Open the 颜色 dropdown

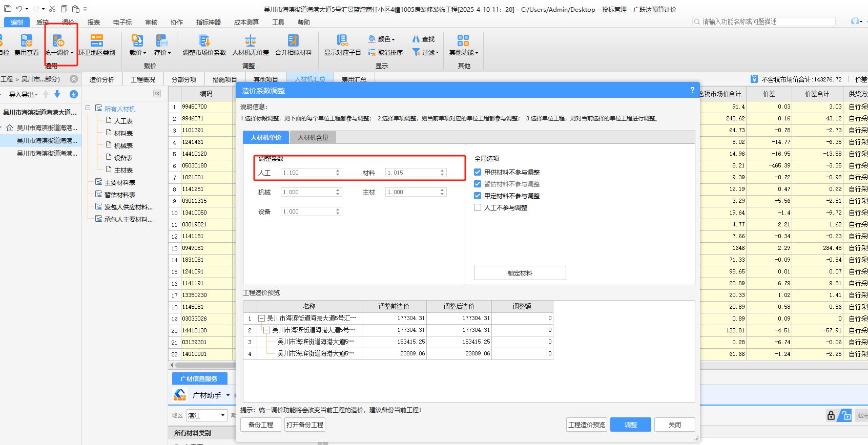pyautogui.click(x=382, y=39)
